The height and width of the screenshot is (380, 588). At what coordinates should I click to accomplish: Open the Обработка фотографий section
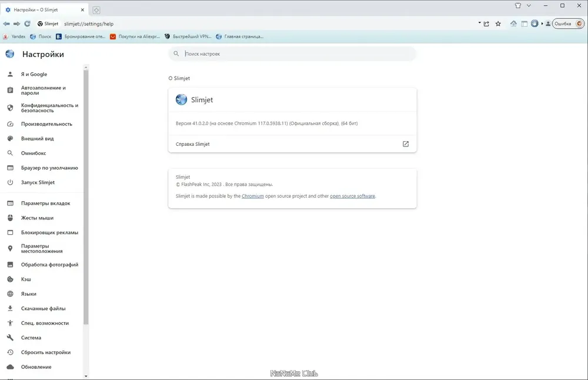[x=42, y=265]
